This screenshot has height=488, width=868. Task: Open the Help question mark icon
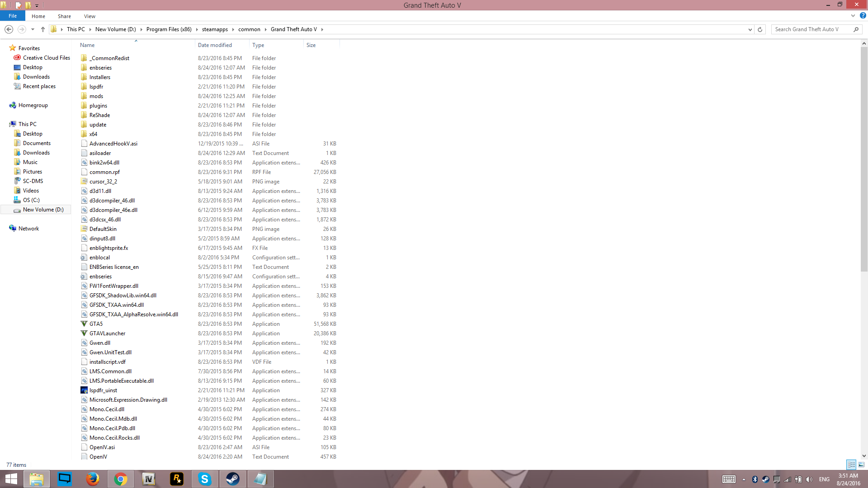tap(863, 15)
